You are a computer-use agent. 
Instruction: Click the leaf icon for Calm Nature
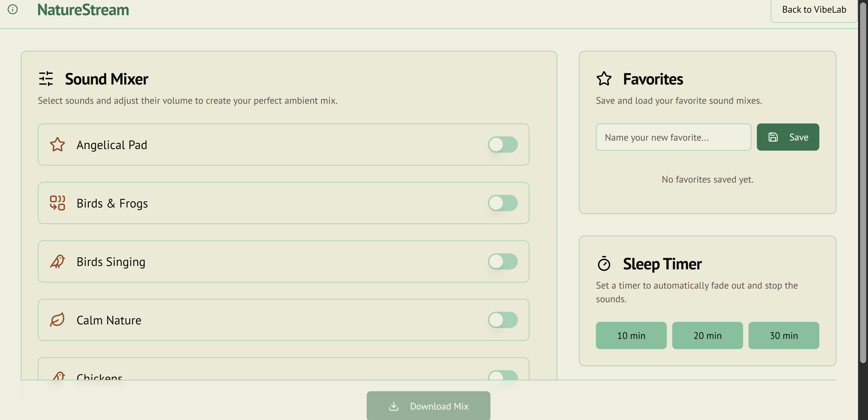pyautogui.click(x=57, y=320)
